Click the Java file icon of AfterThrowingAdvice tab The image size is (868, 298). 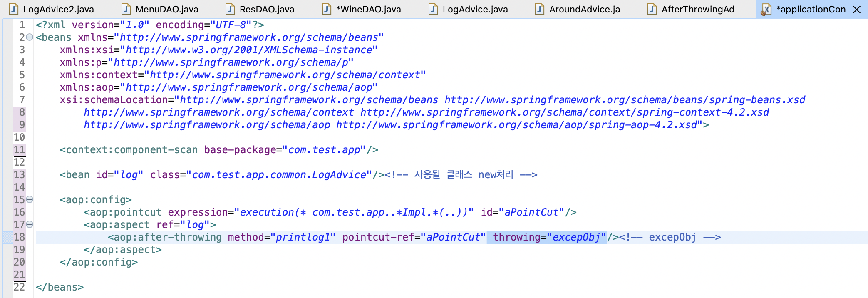tap(652, 9)
